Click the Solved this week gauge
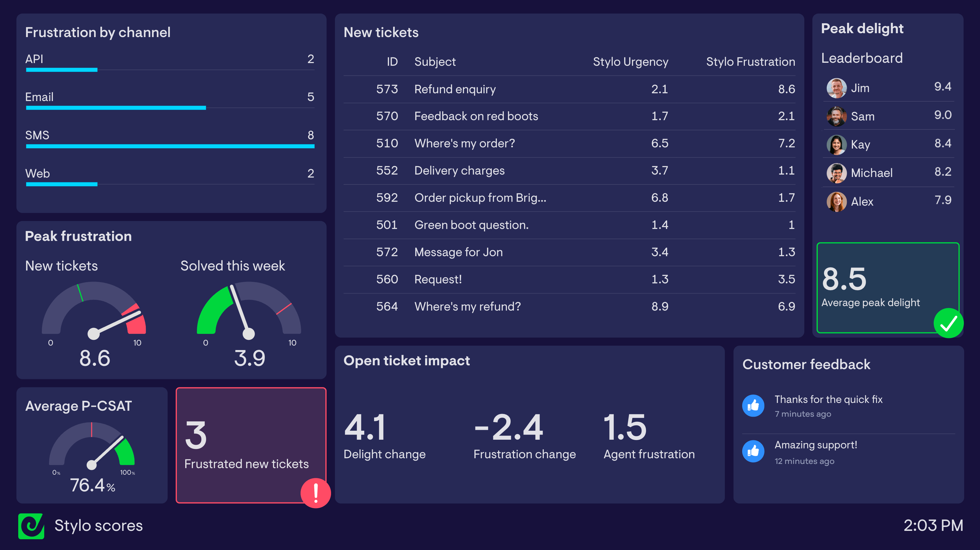 click(x=249, y=312)
